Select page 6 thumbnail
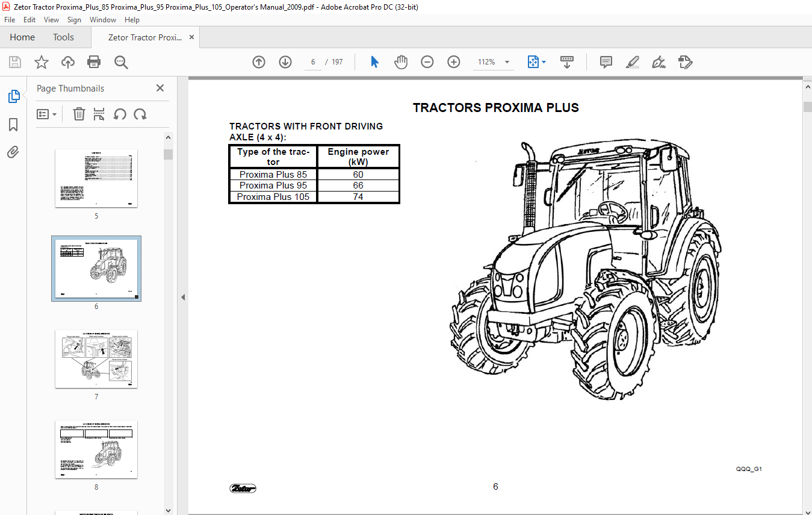The height and width of the screenshot is (515, 812). tap(96, 269)
